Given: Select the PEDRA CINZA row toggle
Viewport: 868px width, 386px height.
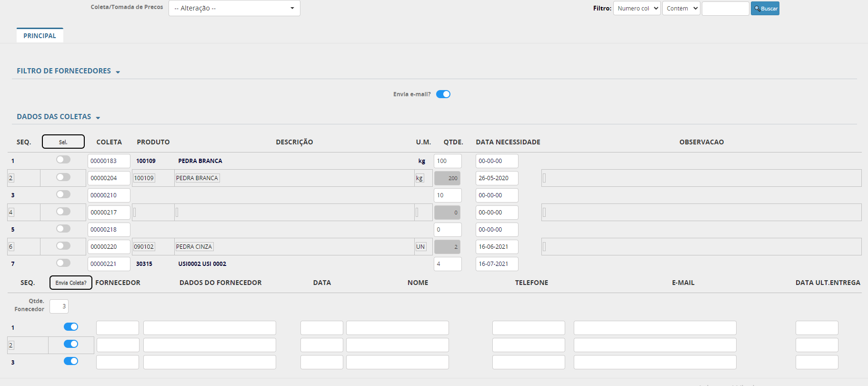Looking at the screenshot, I should point(63,246).
